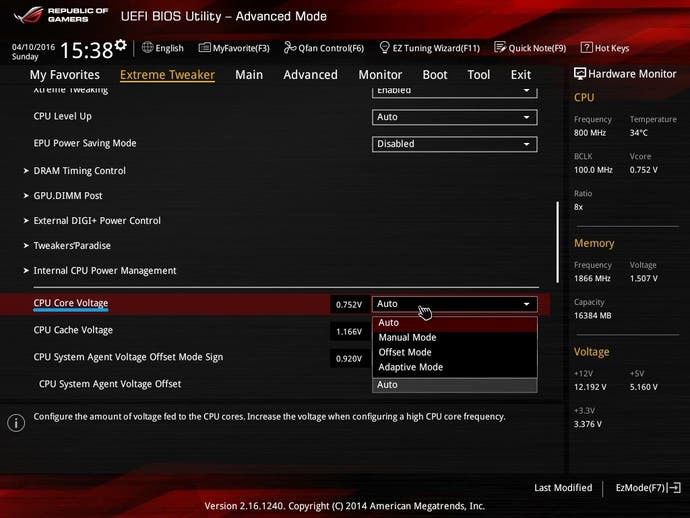Click the CPU System Agent Voltage Offset field
Screen dimensions: 690x518
click(454, 385)
